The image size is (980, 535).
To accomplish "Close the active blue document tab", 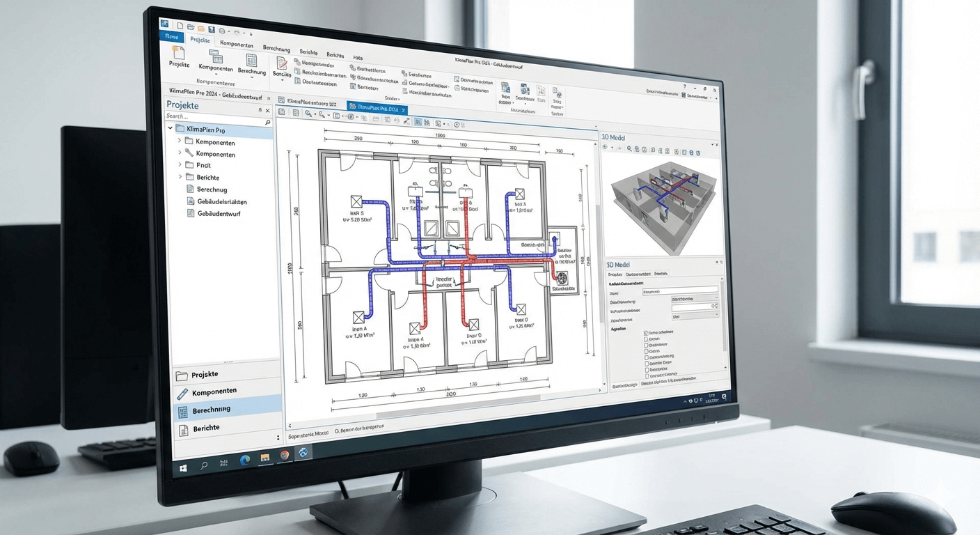I will coord(404,109).
